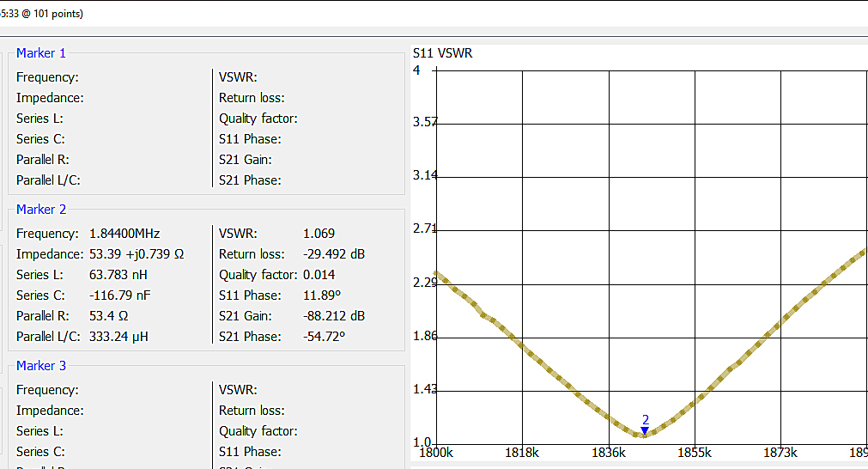868x469 pixels.
Task: Click the S21 Phase value -54.72°
Action: click(x=324, y=337)
